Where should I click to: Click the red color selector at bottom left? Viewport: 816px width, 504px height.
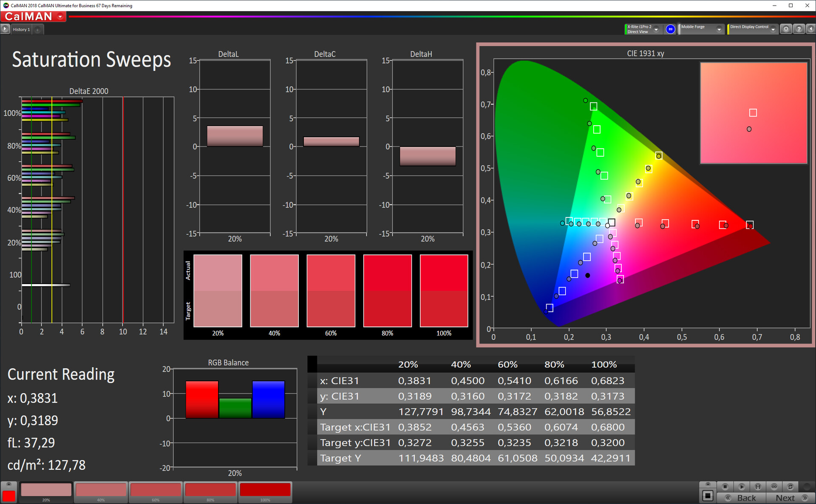tap(8, 496)
